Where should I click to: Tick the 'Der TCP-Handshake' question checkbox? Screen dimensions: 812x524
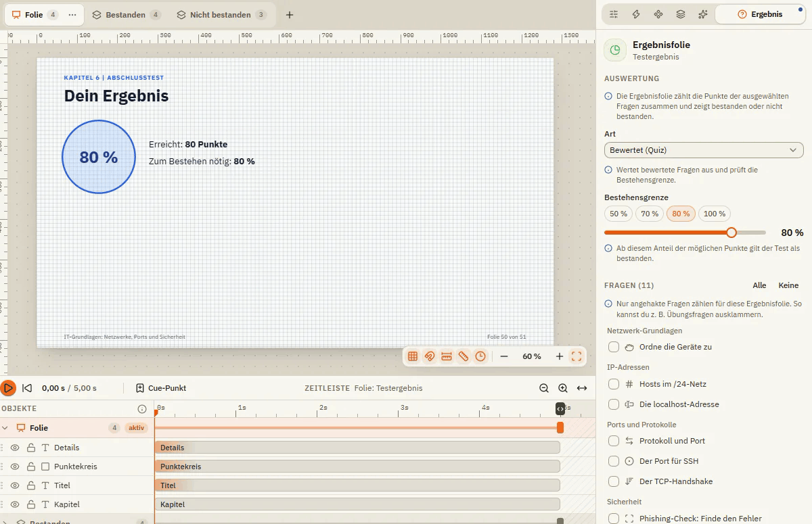[614, 481]
